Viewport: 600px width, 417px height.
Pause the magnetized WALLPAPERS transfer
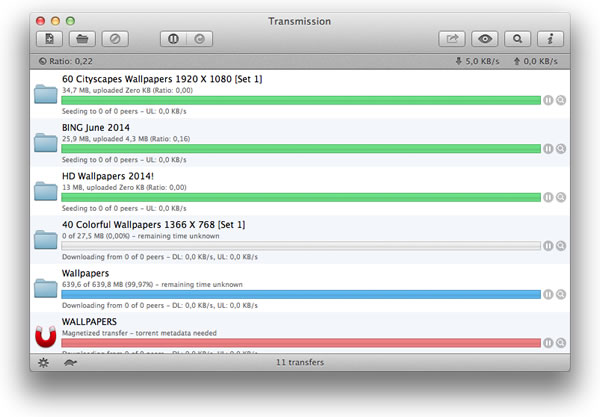548,343
